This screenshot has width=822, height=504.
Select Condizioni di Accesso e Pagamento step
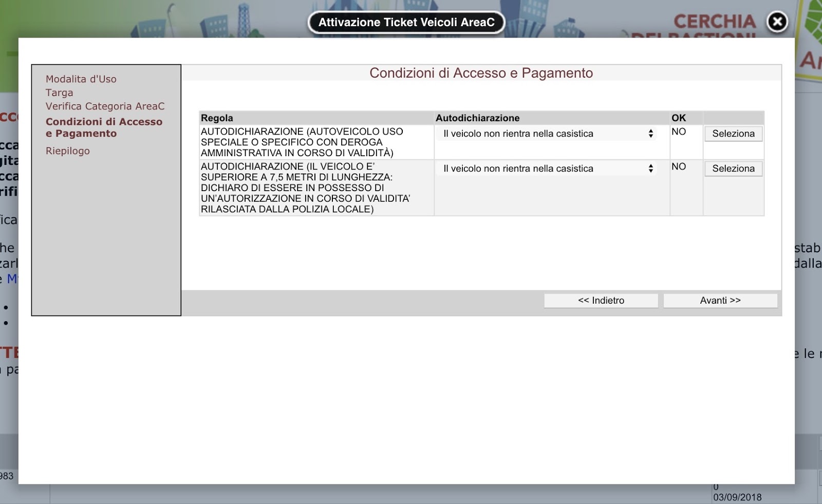pos(104,127)
